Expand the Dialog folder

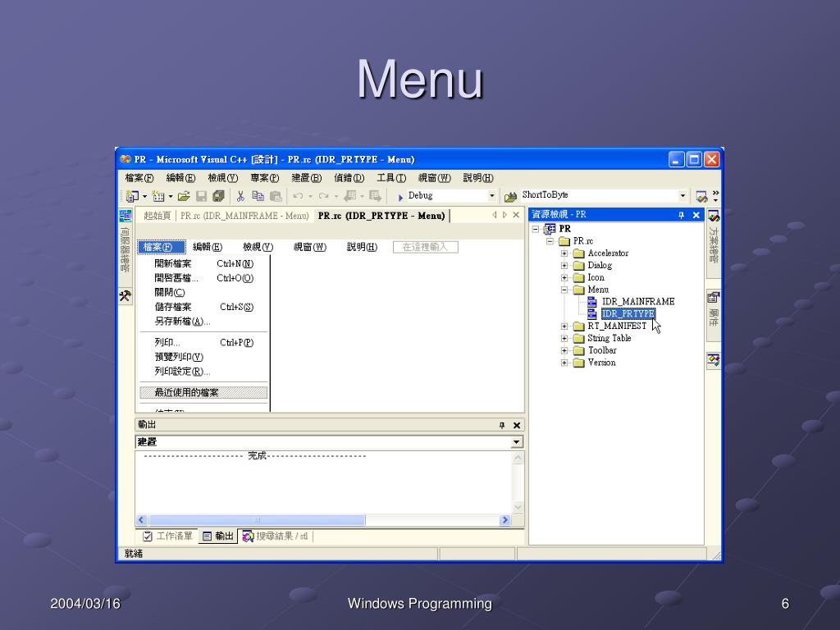564,266
